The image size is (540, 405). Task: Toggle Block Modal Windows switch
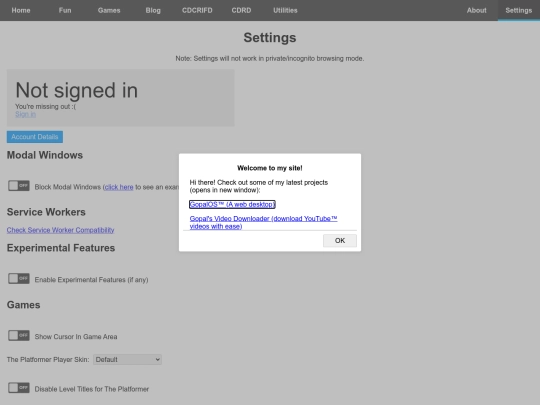coord(19,186)
